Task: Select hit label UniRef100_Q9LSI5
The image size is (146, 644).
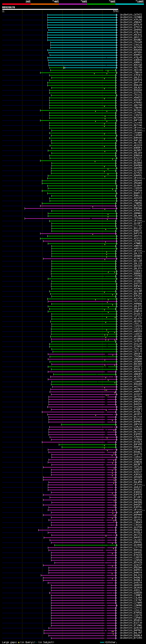Action: pos(131,254)
